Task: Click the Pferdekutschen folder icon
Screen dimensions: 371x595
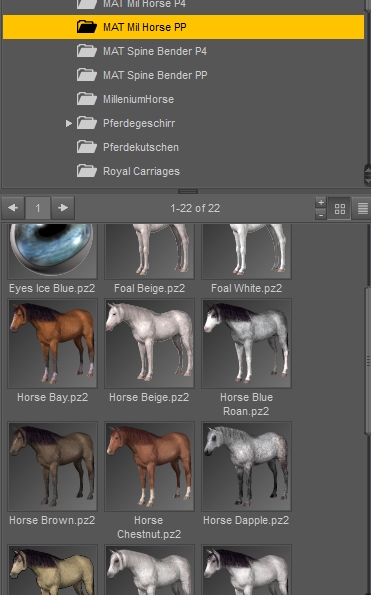Action: 86,147
